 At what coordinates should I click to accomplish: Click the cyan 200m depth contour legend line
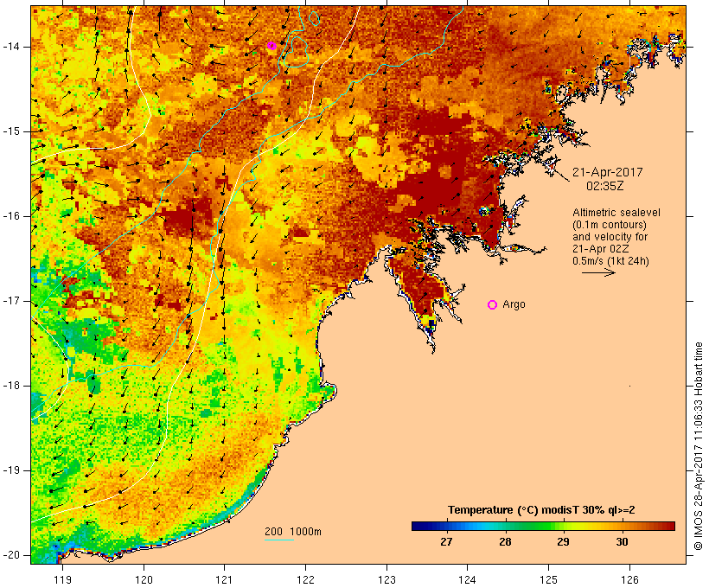(279, 540)
